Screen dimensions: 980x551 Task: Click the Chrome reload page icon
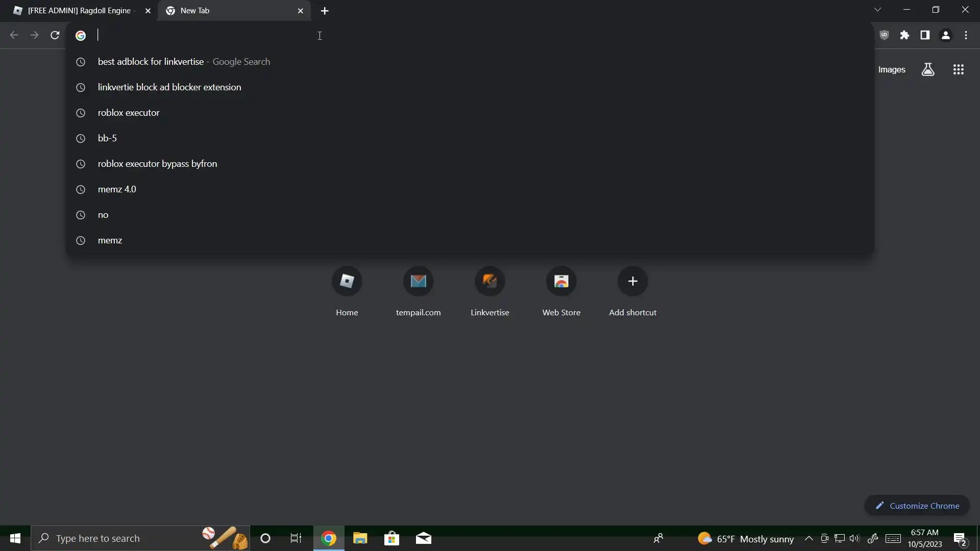click(55, 35)
